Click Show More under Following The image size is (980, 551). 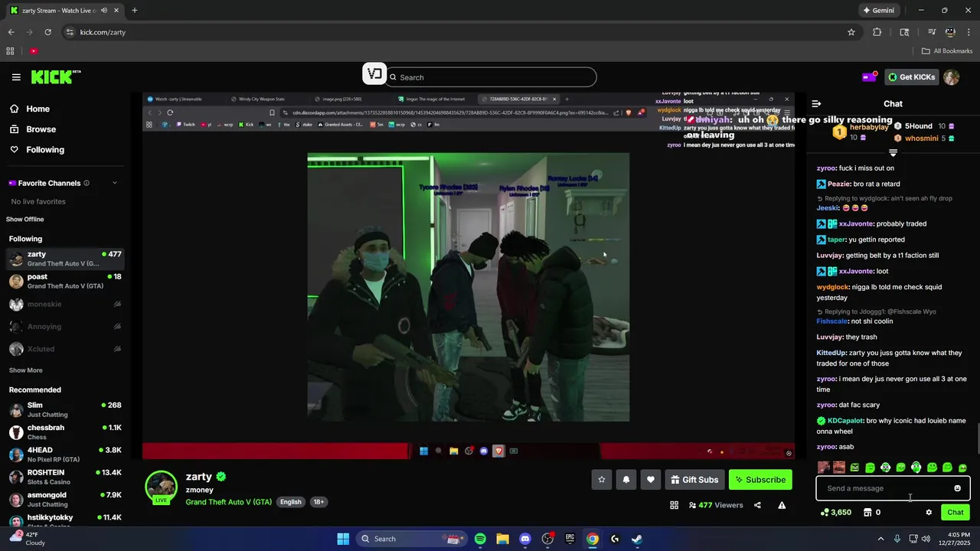coord(25,370)
